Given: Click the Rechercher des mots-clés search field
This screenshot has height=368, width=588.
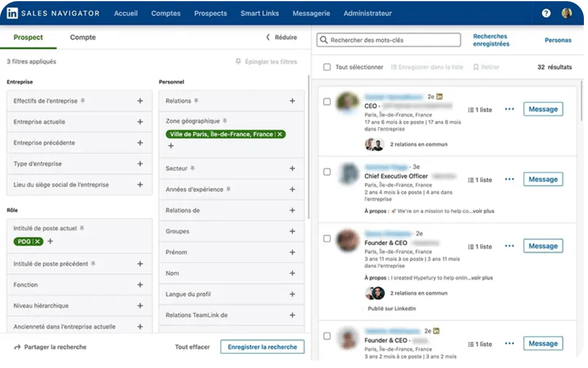Looking at the screenshot, I should [x=389, y=40].
